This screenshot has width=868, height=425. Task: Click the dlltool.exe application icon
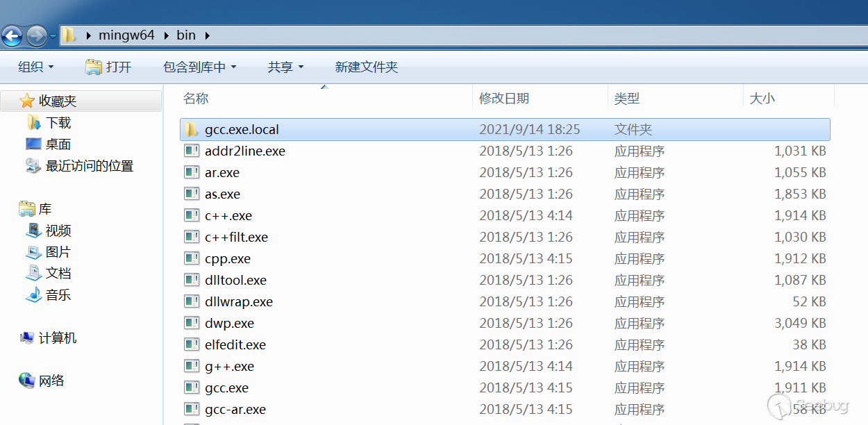point(192,280)
